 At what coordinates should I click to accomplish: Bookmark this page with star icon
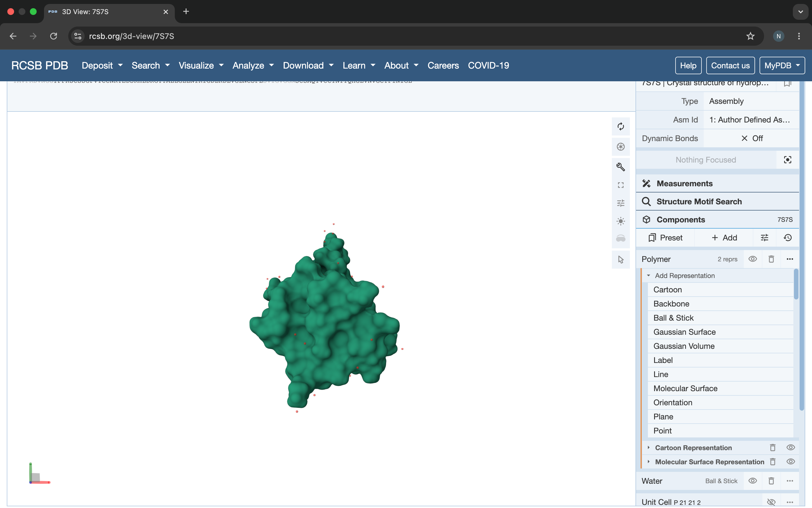pos(750,36)
